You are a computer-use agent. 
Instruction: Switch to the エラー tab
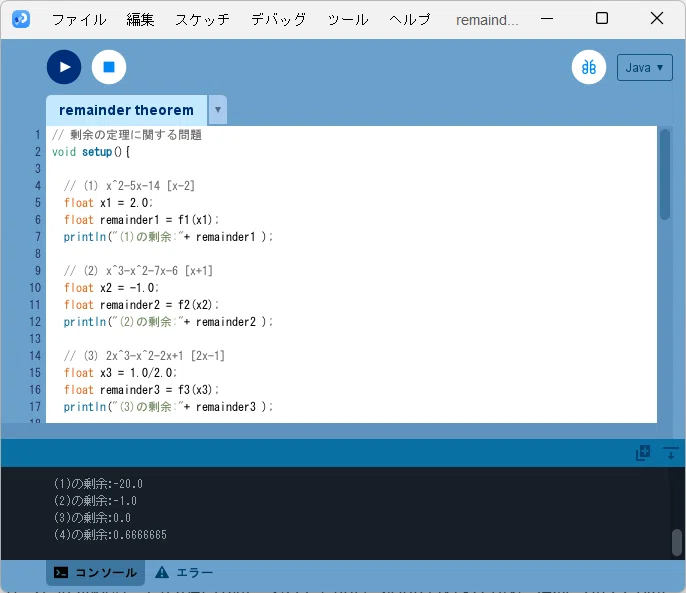184,572
